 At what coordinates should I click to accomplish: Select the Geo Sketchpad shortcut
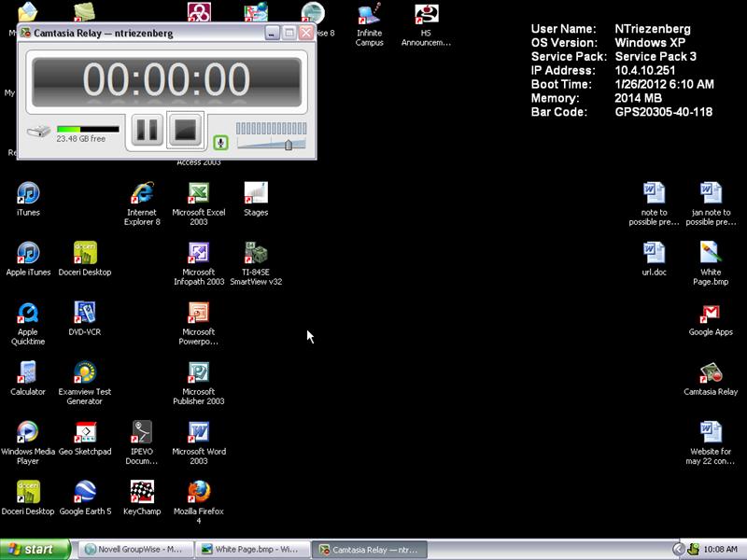click(85, 439)
